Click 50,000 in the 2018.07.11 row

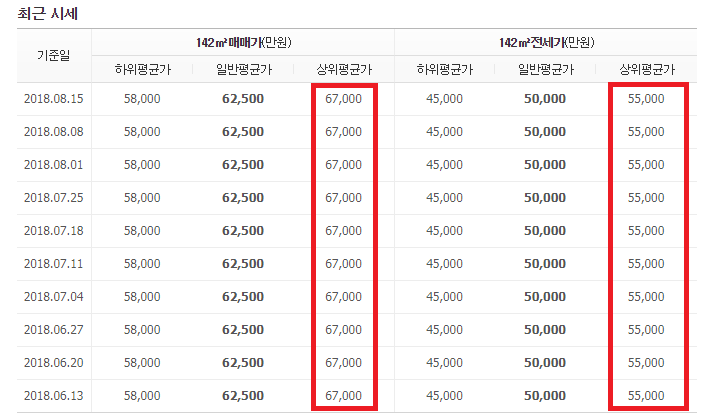(545, 264)
